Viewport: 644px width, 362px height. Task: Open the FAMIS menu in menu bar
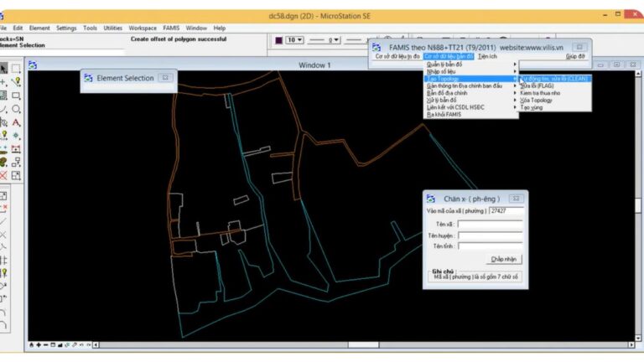click(x=170, y=28)
